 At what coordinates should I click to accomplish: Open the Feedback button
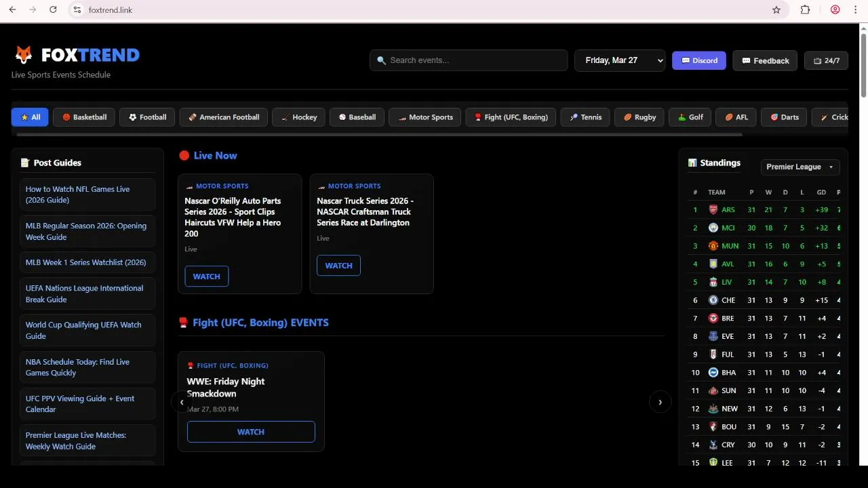pyautogui.click(x=765, y=60)
